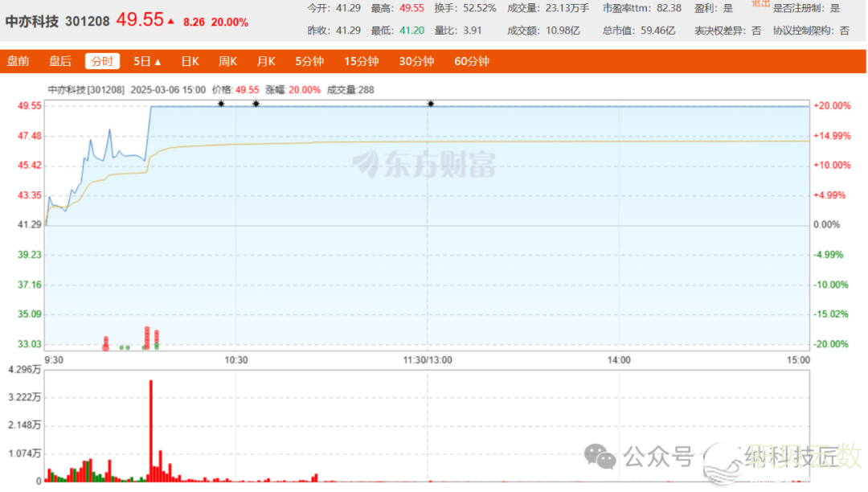Click the 昨收 value 41.29

click(348, 31)
